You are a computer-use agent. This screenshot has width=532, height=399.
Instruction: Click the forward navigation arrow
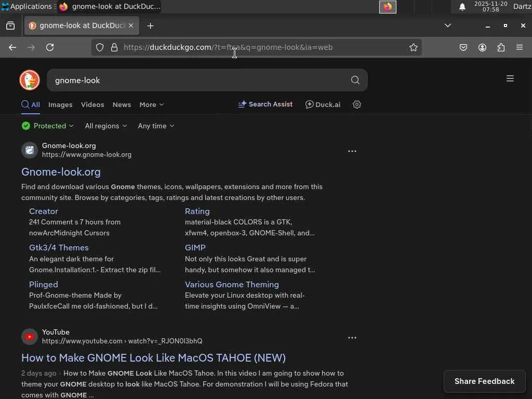[31, 47]
